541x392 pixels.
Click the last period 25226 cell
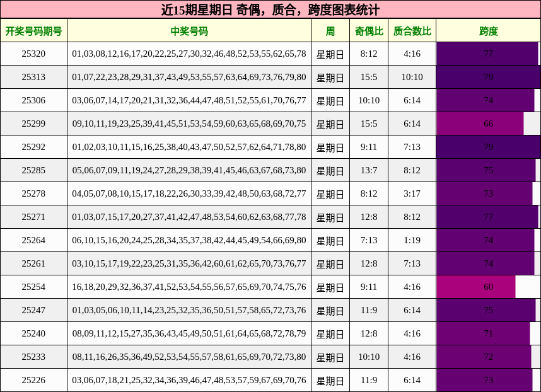pyautogui.click(x=33, y=381)
